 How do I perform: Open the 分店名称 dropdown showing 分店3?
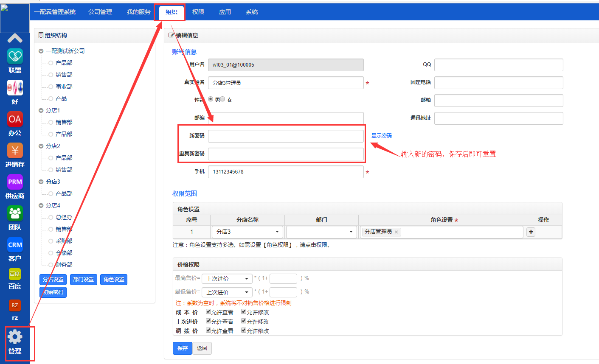(247, 232)
